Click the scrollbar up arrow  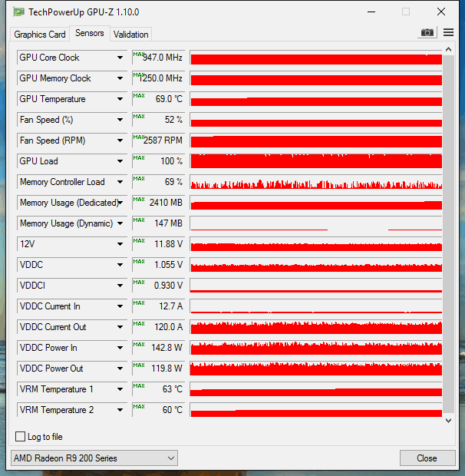[448, 49]
